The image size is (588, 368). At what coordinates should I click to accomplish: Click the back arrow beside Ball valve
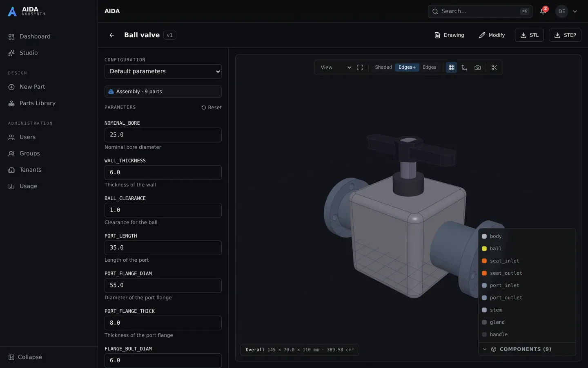pyautogui.click(x=111, y=35)
